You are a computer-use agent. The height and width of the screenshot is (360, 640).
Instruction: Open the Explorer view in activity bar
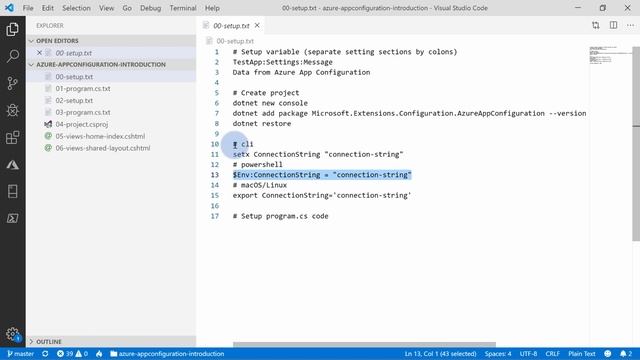[12, 29]
